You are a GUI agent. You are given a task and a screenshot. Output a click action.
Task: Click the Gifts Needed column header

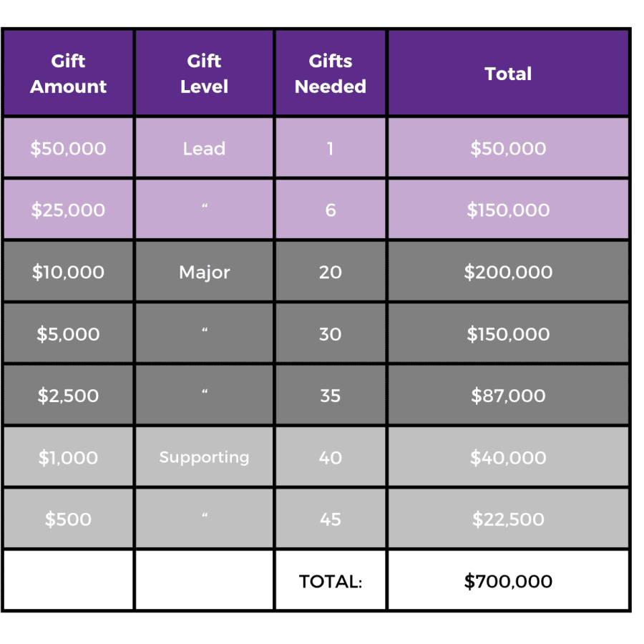tap(330, 74)
